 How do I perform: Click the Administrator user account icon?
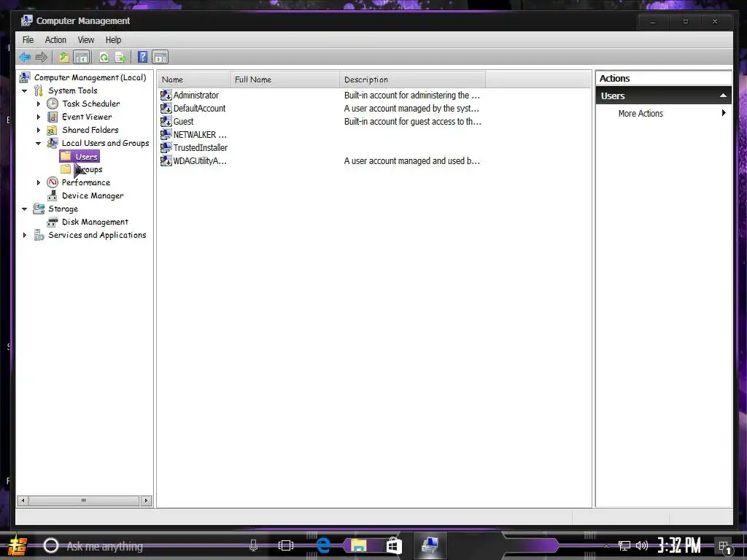(x=166, y=96)
